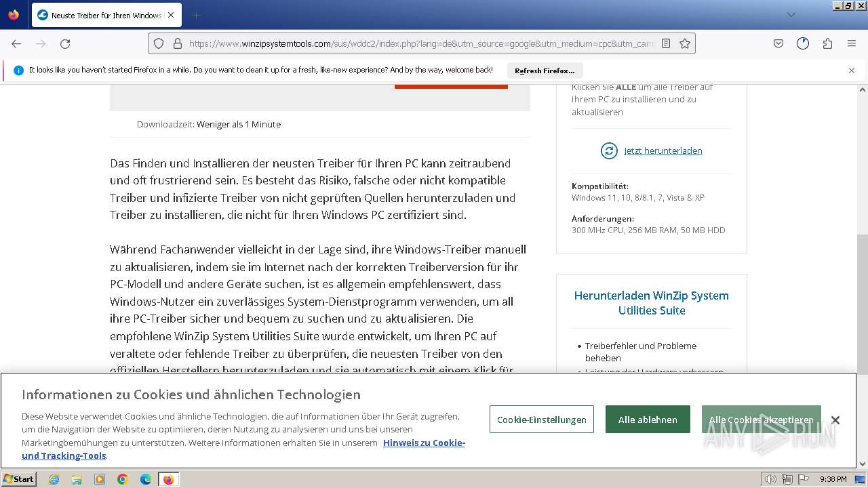Viewport: 868px width, 488px height.
Task: Click 'Kompatibilität:' label
Action: pos(600,186)
